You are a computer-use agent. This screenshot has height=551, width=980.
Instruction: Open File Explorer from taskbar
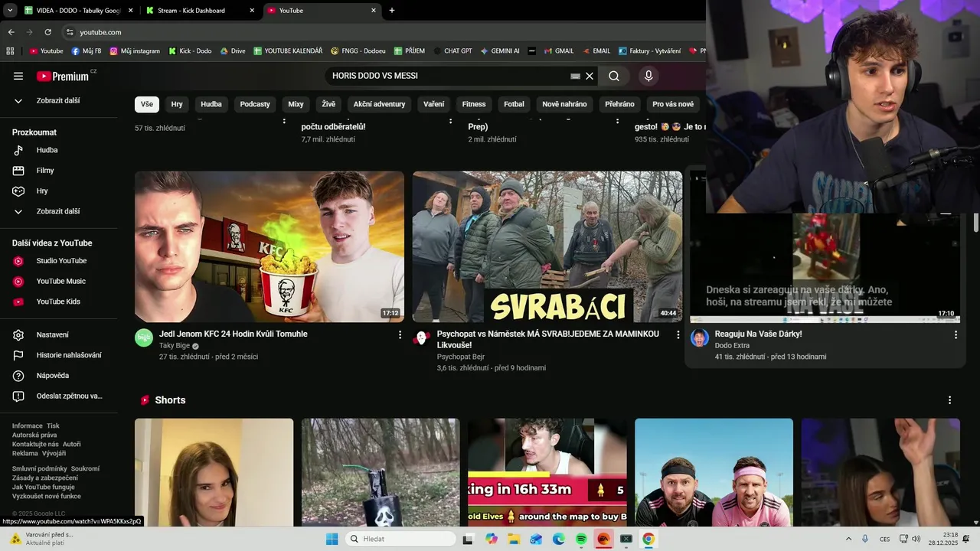514,539
